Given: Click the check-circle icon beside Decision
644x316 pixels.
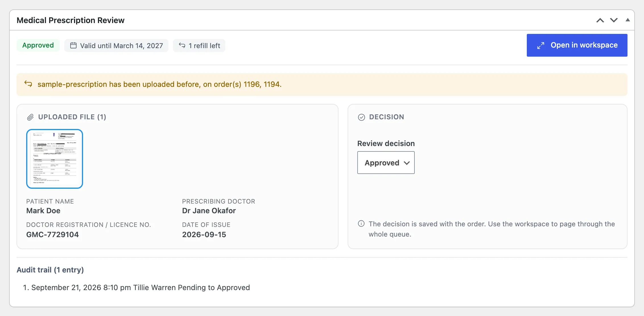Looking at the screenshot, I should (x=362, y=117).
